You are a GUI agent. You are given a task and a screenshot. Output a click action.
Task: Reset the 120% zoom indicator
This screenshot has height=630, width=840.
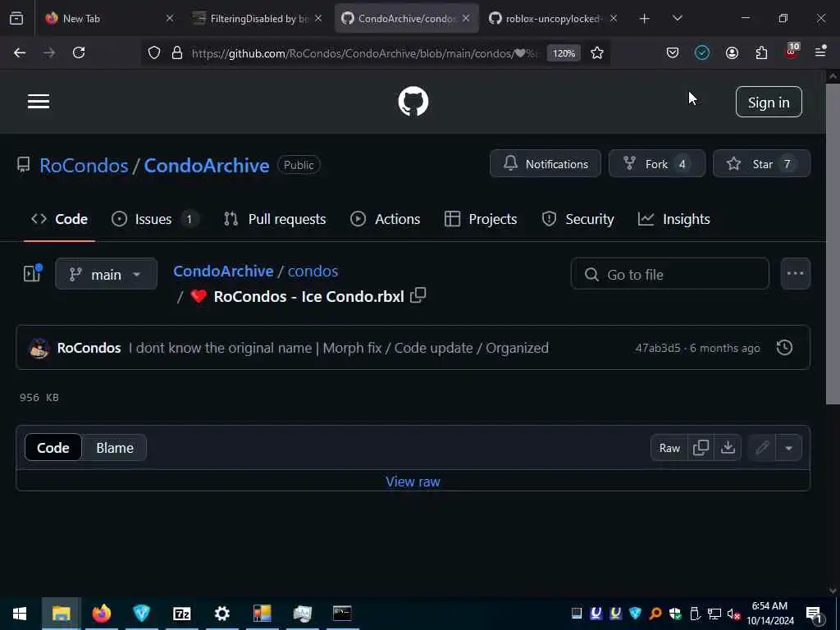click(x=564, y=53)
